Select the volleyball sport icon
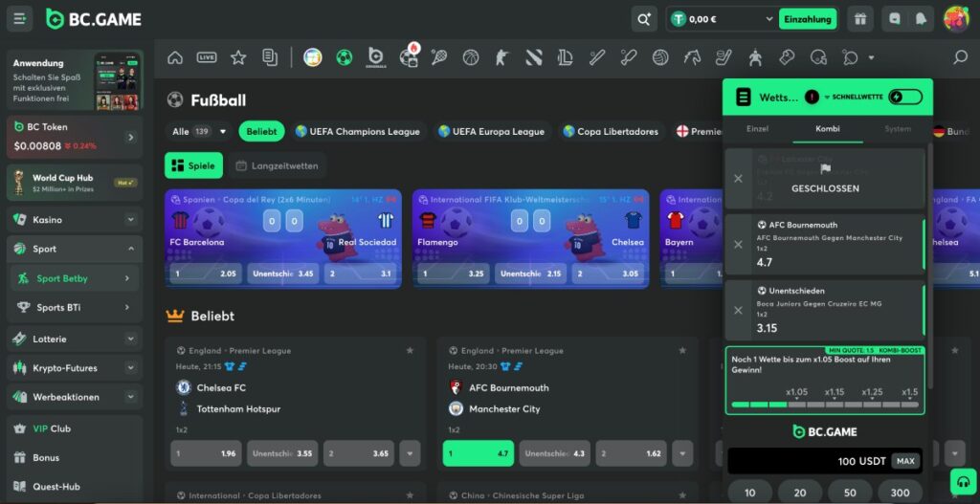This screenshot has height=504, width=980. pyautogui.click(x=660, y=58)
